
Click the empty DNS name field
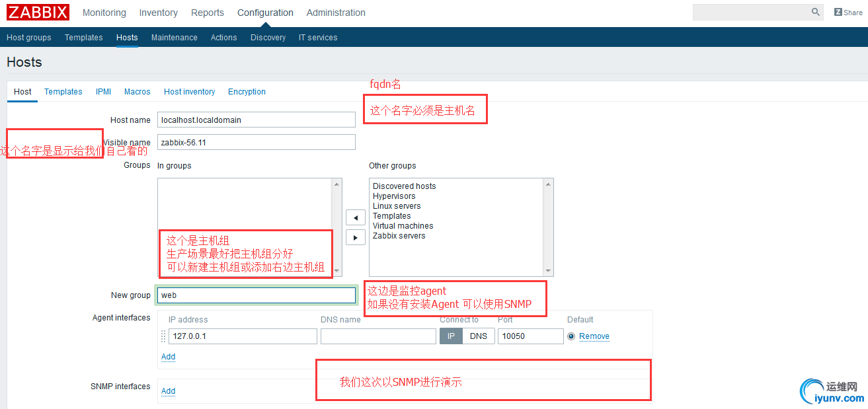click(378, 336)
